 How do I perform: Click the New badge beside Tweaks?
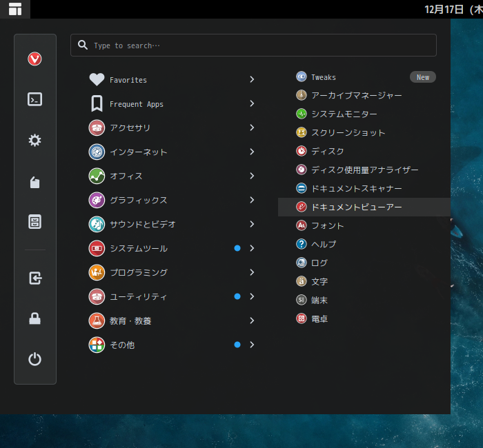point(422,77)
